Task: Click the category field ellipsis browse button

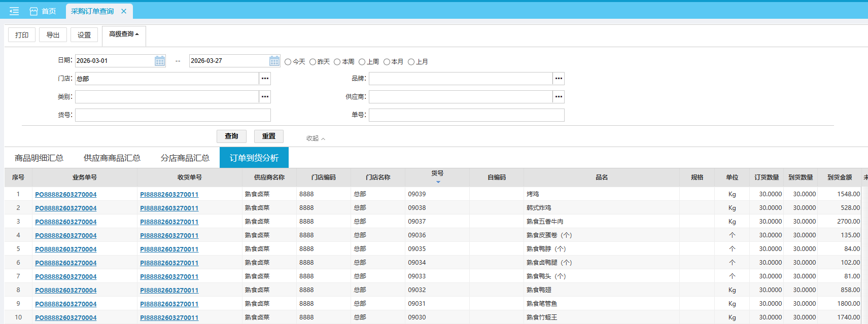Action: click(265, 97)
